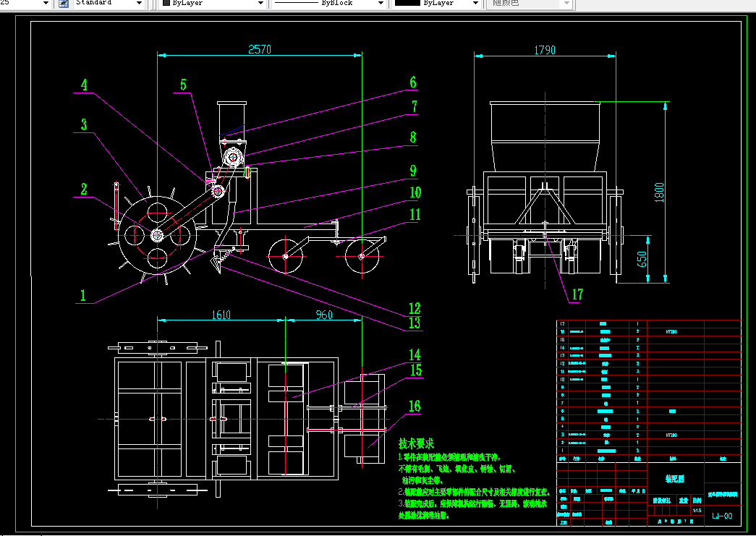Click part balloon number 5
The width and height of the screenshot is (756, 536).
[x=183, y=85]
